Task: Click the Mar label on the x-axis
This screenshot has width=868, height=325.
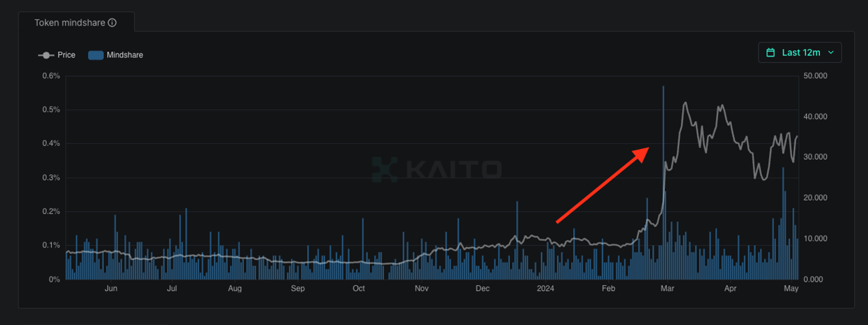Action: point(667,289)
